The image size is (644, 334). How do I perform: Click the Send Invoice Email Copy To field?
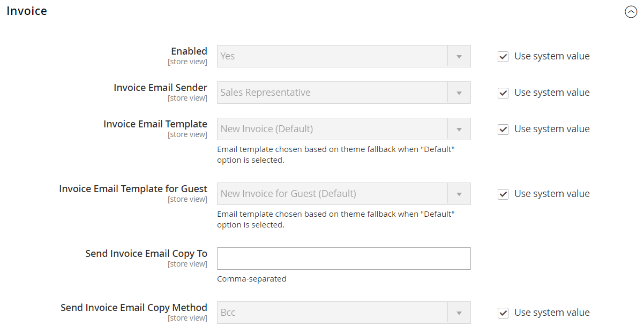click(343, 259)
